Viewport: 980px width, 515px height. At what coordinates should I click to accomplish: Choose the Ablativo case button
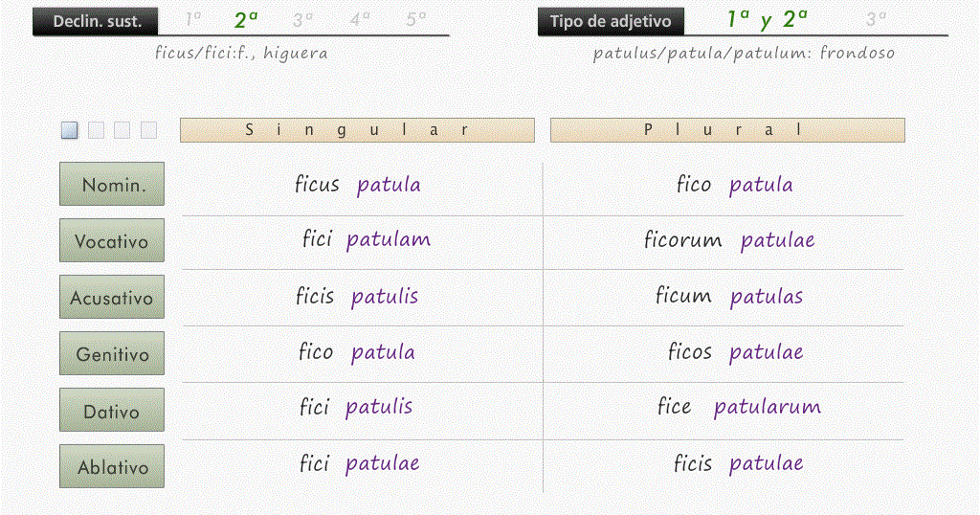point(112,466)
